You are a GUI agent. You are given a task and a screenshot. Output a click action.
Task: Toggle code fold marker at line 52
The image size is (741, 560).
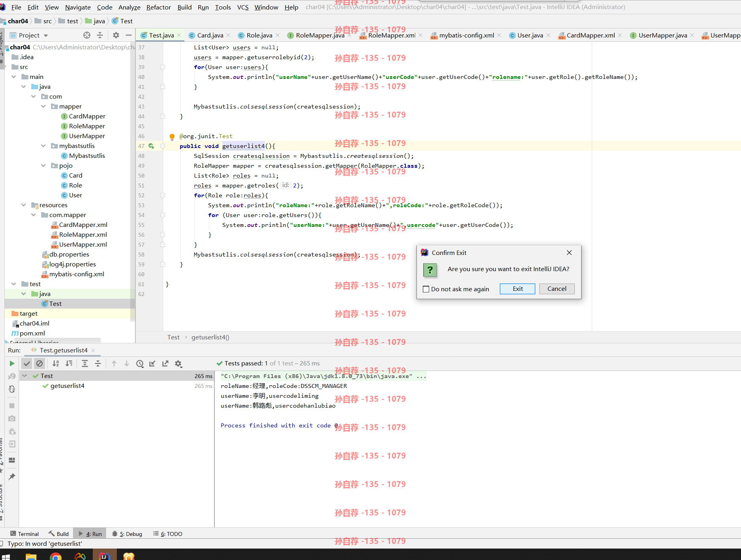(163, 195)
